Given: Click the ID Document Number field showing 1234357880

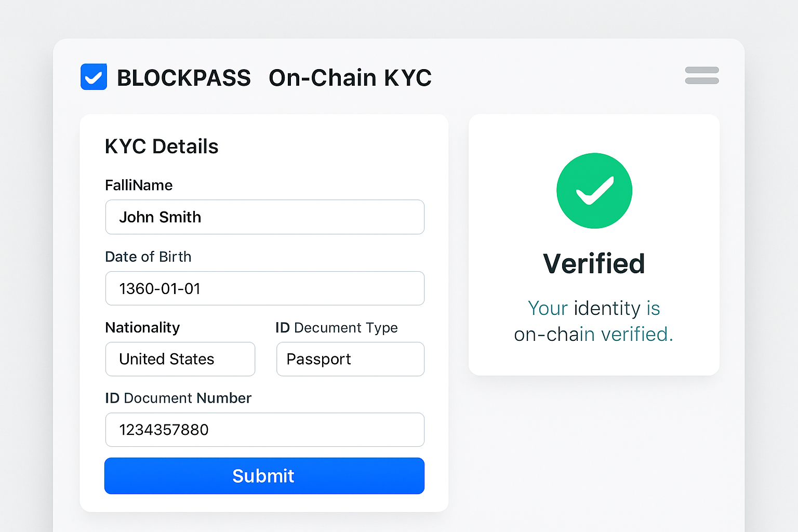Looking at the screenshot, I should click(x=264, y=430).
